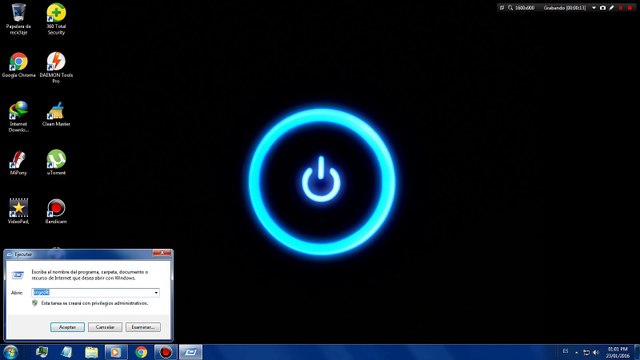Click the network tray icon

pos(586,352)
